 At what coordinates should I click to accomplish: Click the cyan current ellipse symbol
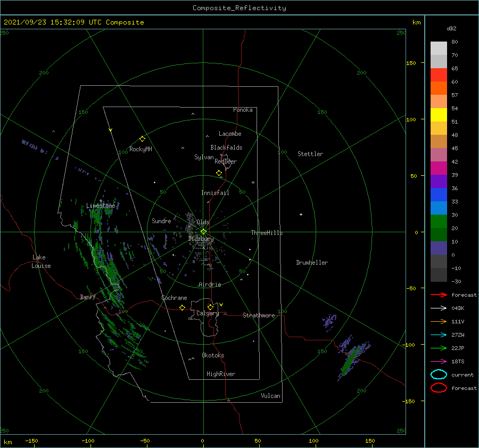point(439,374)
